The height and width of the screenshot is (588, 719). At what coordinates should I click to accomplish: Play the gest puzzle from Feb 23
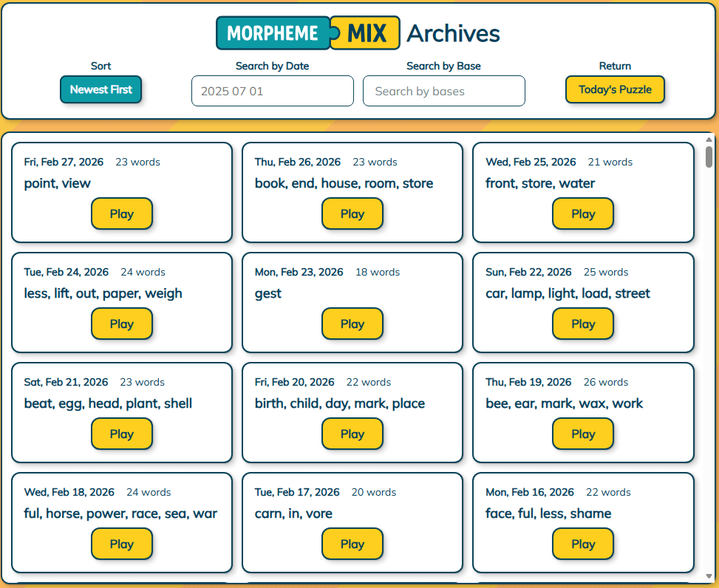pos(352,324)
